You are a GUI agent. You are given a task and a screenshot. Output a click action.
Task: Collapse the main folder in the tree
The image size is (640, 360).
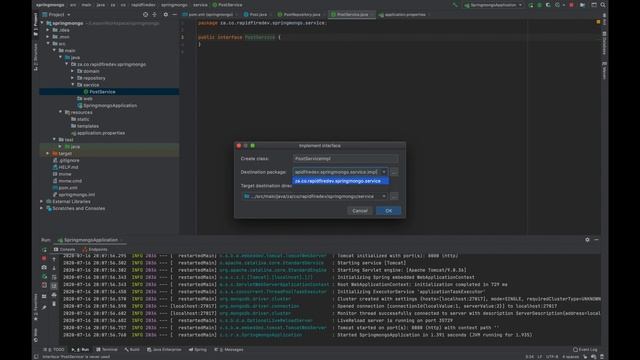(x=54, y=51)
